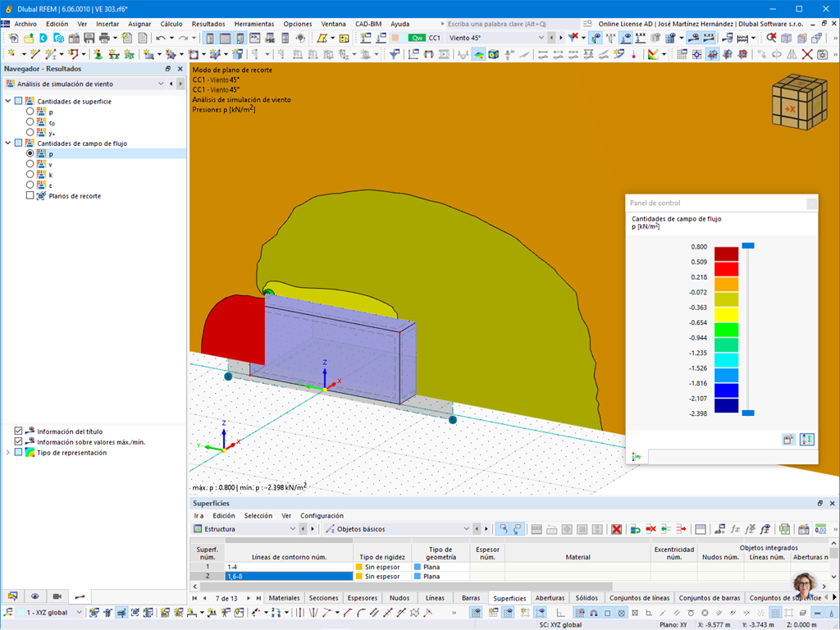Click the new line tool icon

point(35,54)
